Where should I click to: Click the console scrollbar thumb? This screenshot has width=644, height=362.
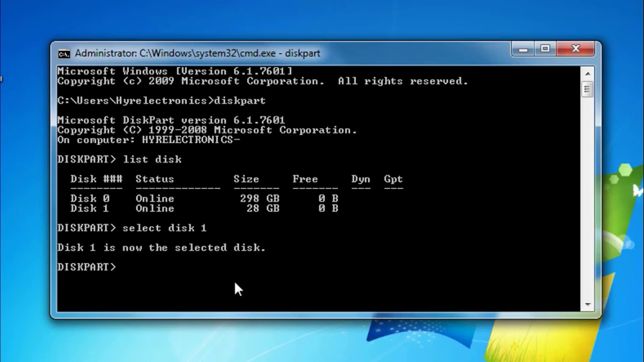tap(587, 89)
